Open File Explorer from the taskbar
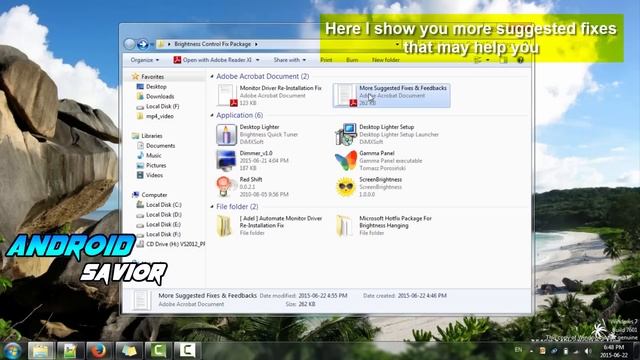The height and width of the screenshot is (360, 640). click(41, 351)
